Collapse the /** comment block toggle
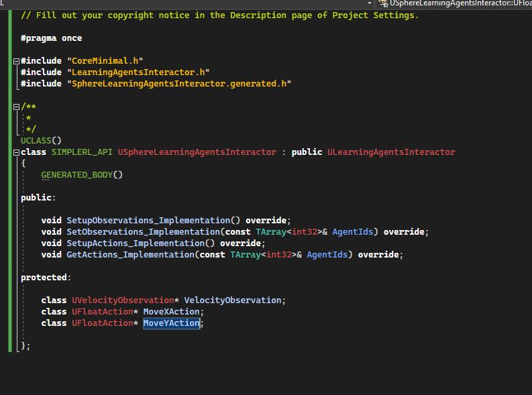 point(16,107)
